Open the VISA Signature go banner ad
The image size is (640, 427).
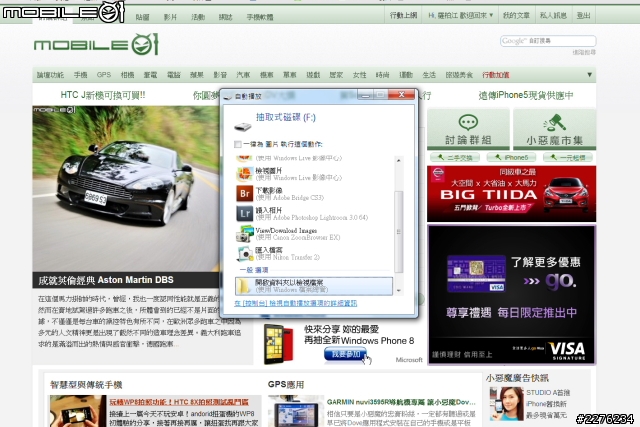click(511, 294)
